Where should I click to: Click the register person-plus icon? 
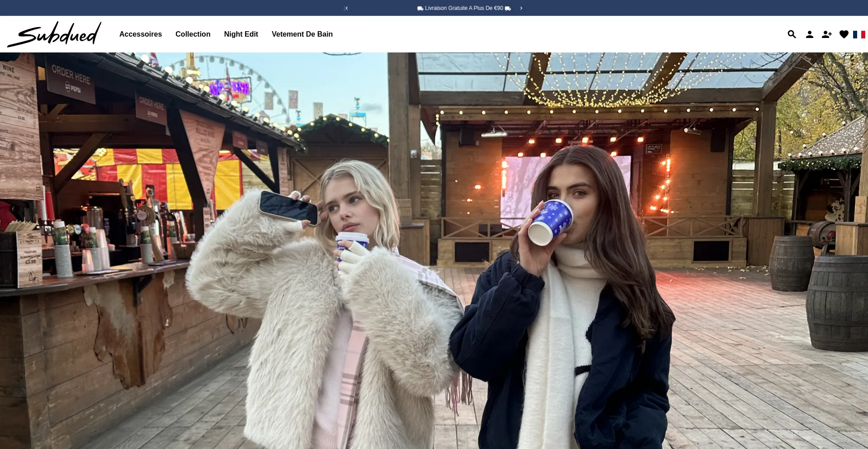click(826, 34)
